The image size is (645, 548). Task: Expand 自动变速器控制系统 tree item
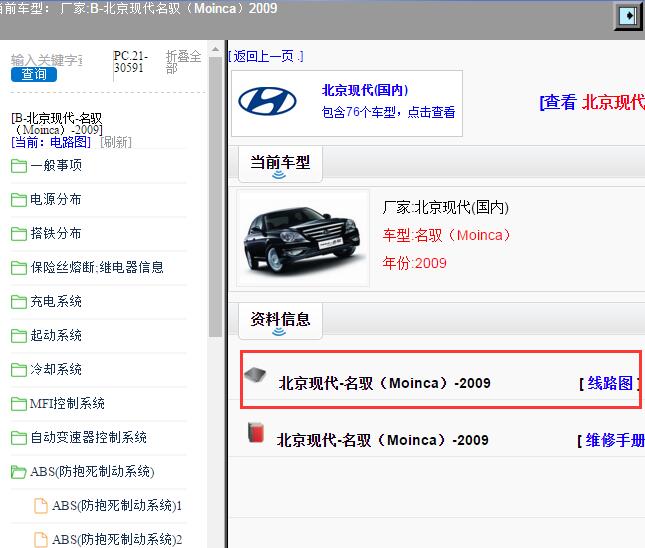coord(88,437)
